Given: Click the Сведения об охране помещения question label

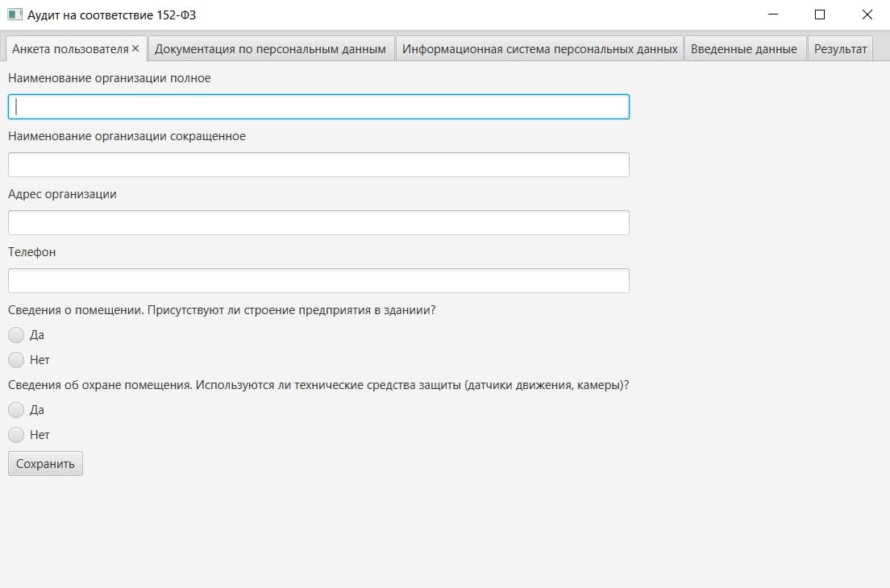Looking at the screenshot, I should [318, 385].
